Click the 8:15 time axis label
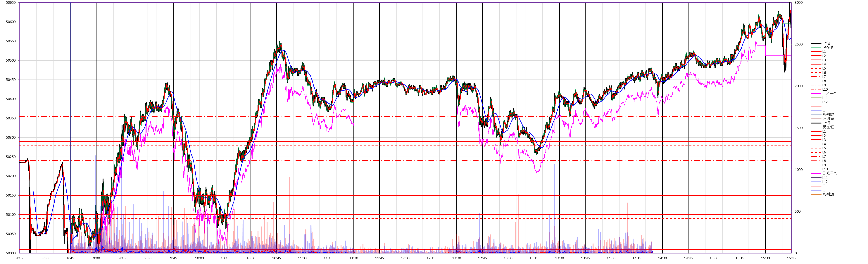The image size is (868, 264). tap(19, 258)
